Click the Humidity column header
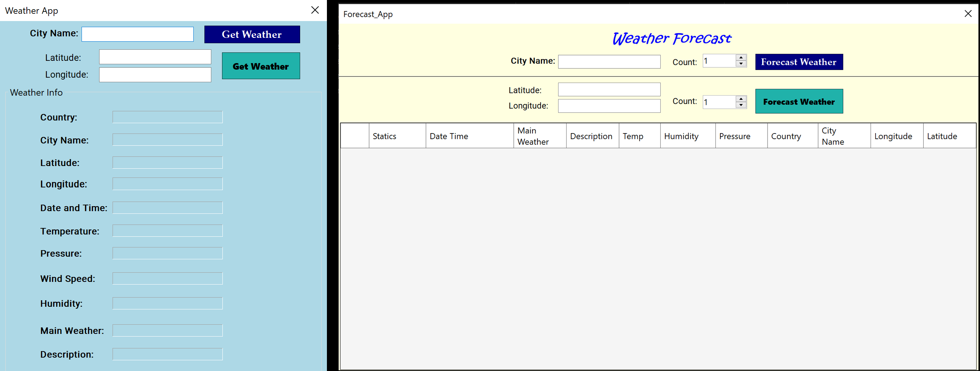980x371 pixels. pos(688,136)
